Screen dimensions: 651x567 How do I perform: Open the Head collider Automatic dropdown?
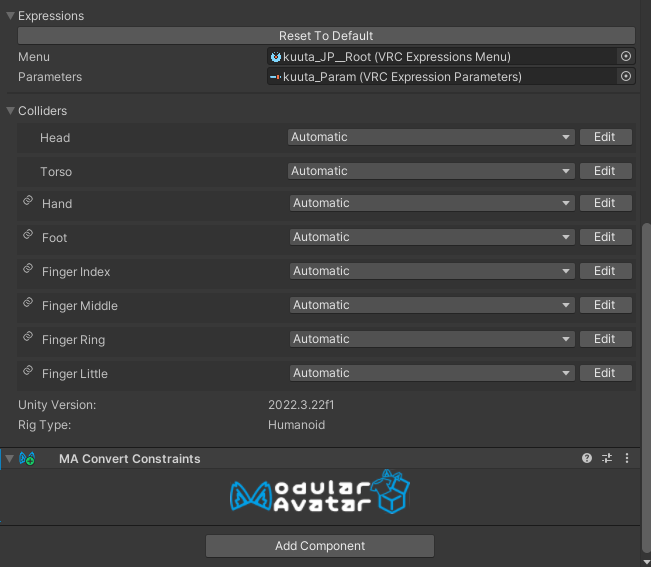click(x=431, y=137)
